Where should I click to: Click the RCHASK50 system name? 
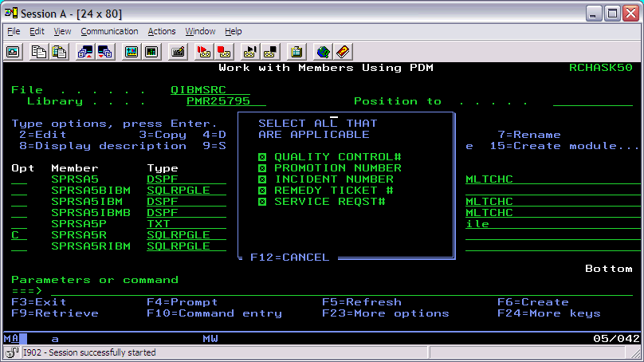tap(600, 68)
